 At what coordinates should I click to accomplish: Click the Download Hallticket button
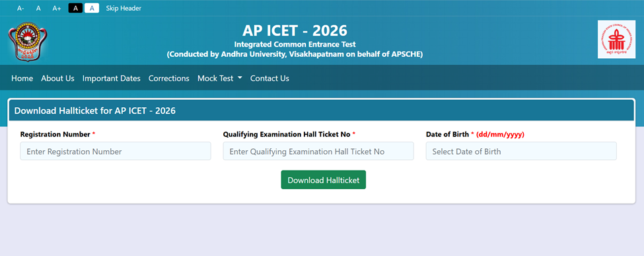click(323, 180)
